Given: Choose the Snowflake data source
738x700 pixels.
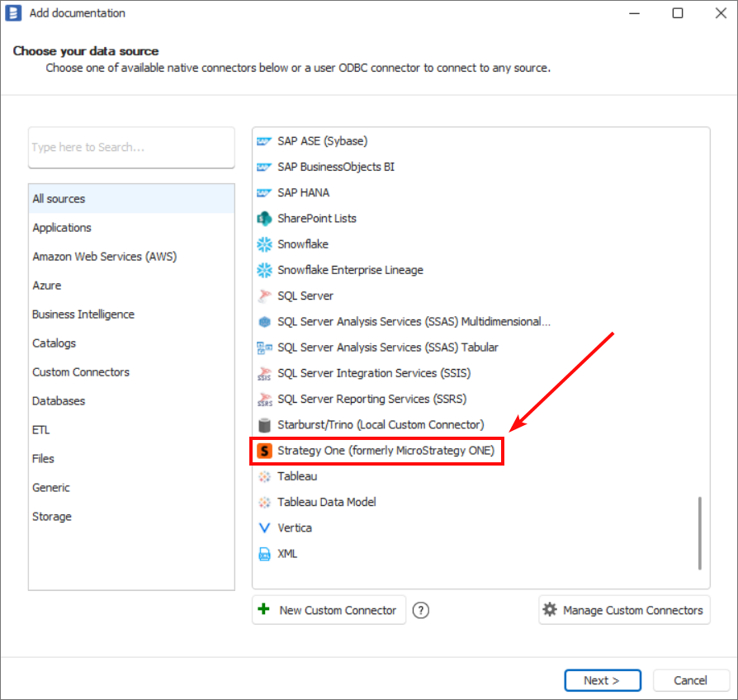Looking at the screenshot, I should click(x=475, y=244).
